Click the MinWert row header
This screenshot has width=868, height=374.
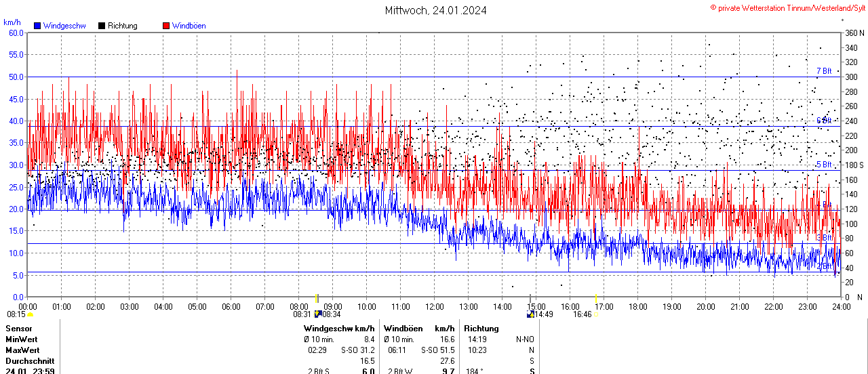(x=22, y=339)
